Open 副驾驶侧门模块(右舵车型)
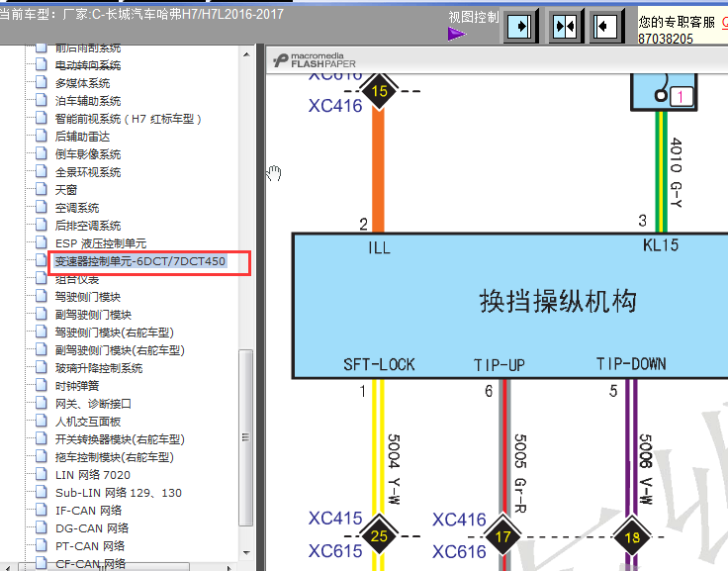 click(120, 350)
